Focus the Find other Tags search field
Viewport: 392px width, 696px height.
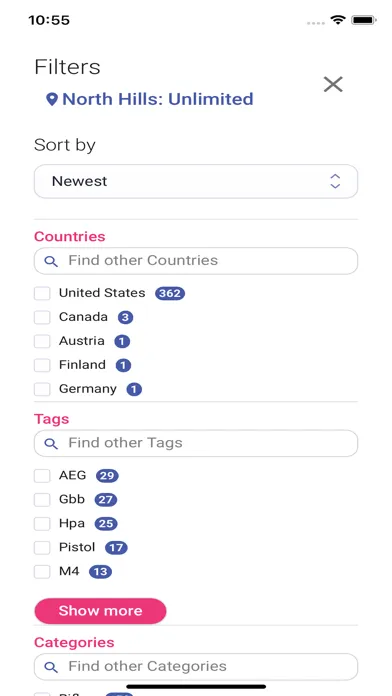coord(196,443)
